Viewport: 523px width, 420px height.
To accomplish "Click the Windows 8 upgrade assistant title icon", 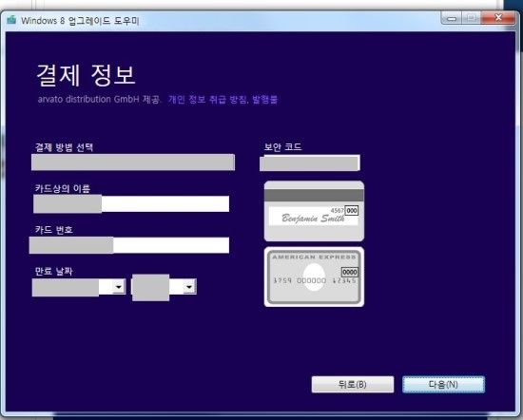I will [x=11, y=20].
